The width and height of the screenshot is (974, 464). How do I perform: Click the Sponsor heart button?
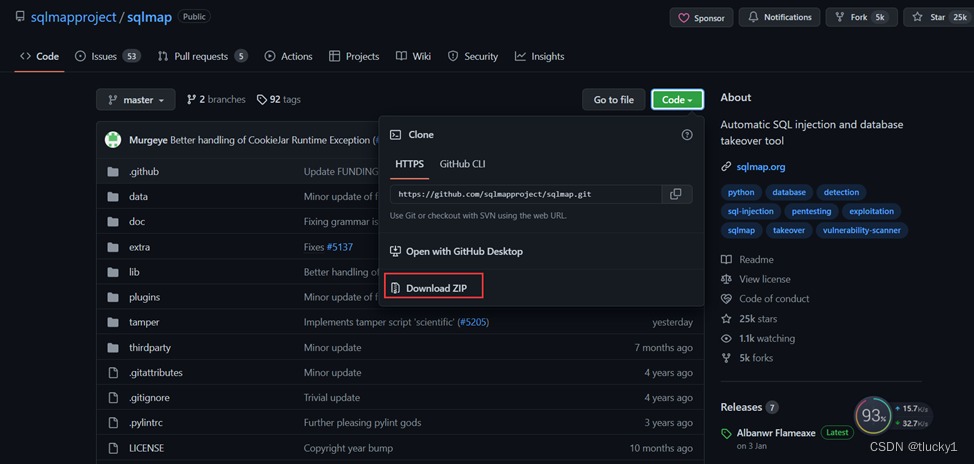pyautogui.click(x=701, y=17)
